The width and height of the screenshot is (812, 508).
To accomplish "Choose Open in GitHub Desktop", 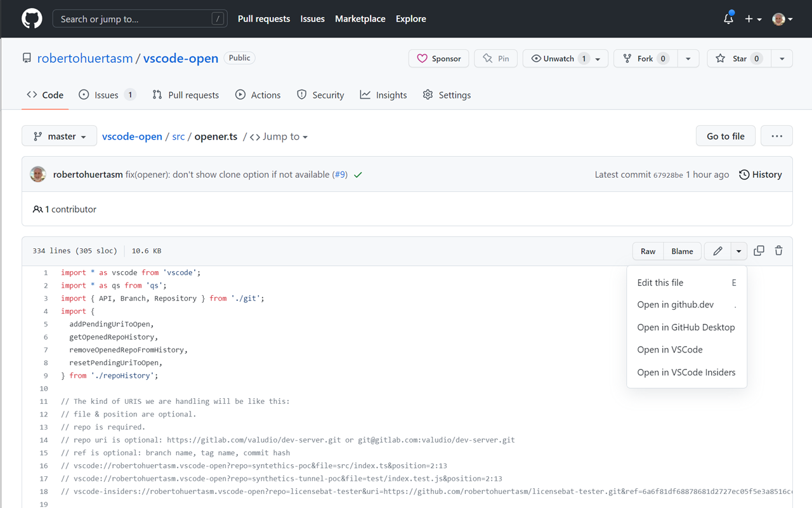I will 687,328.
